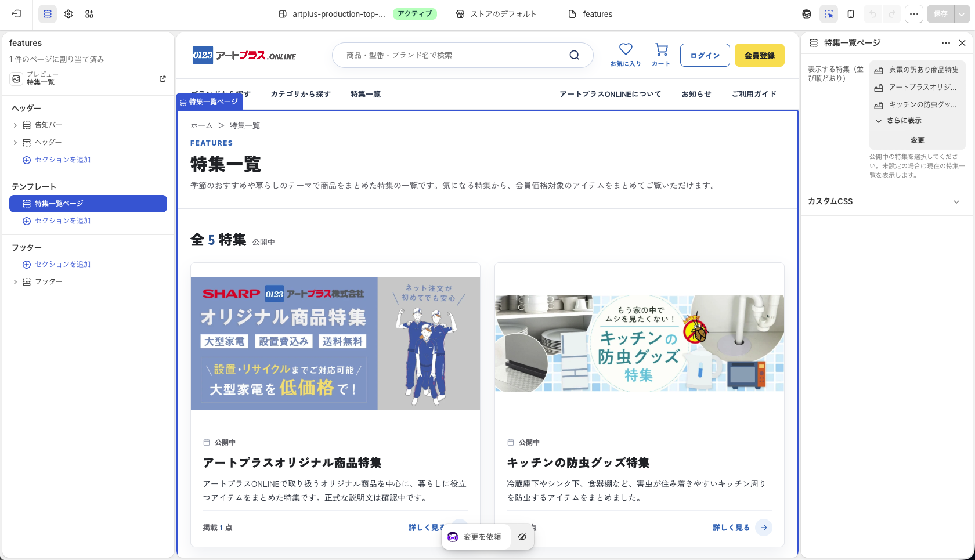Open the キッチンの防虫グッズ特集 banner

(640, 344)
